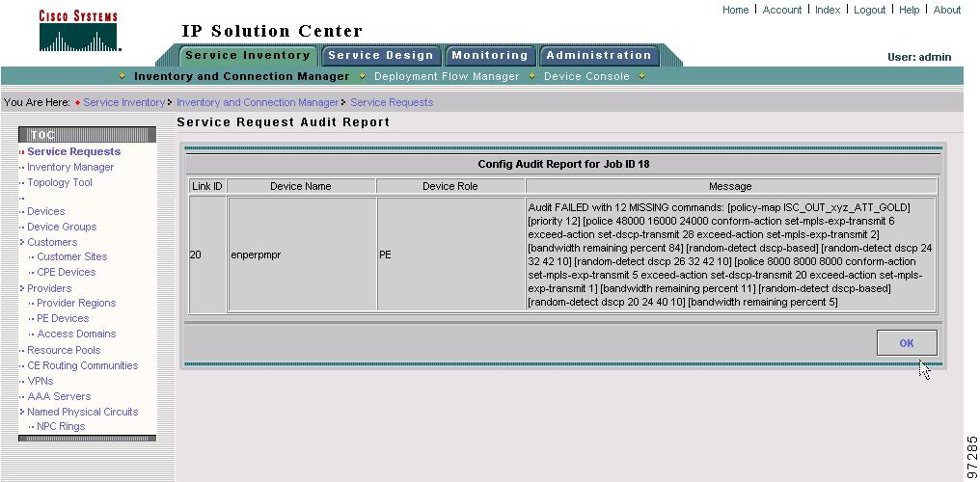Click the Cisco Systems logo

[79, 31]
